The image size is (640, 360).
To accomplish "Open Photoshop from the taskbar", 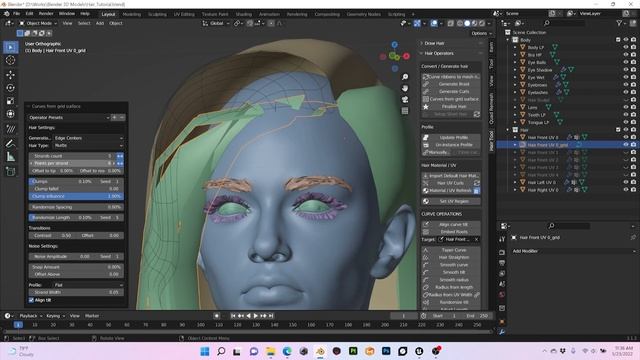I will (x=386, y=351).
